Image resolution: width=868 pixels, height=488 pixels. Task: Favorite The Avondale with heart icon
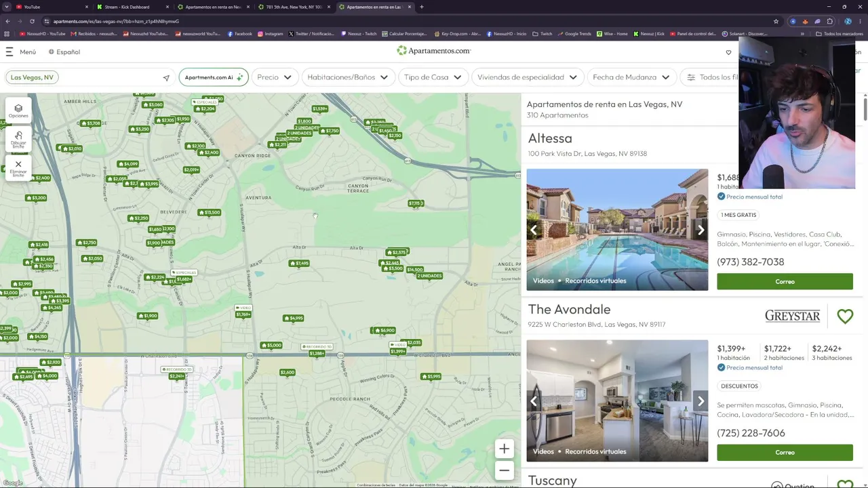click(x=845, y=316)
